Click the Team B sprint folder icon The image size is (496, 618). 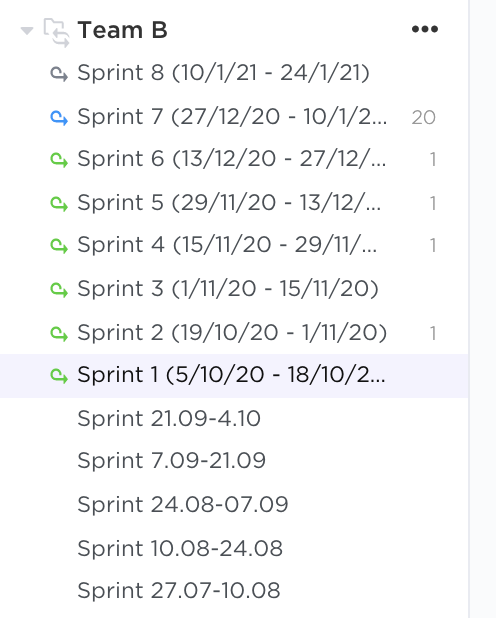click(57, 33)
